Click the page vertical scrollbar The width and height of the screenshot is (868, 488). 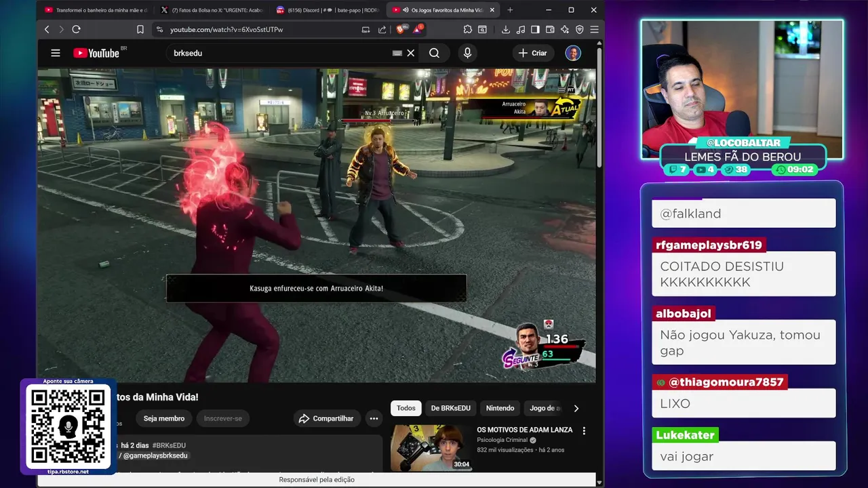(x=599, y=108)
